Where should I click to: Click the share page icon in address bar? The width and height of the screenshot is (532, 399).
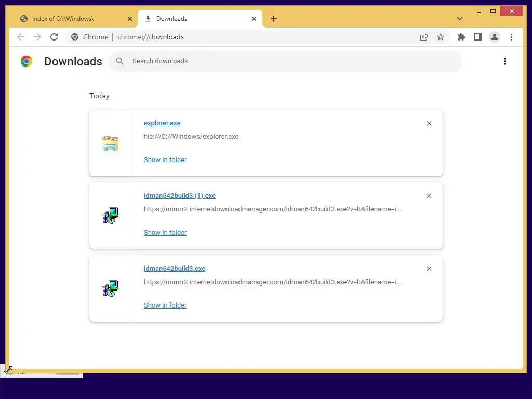pos(424,37)
